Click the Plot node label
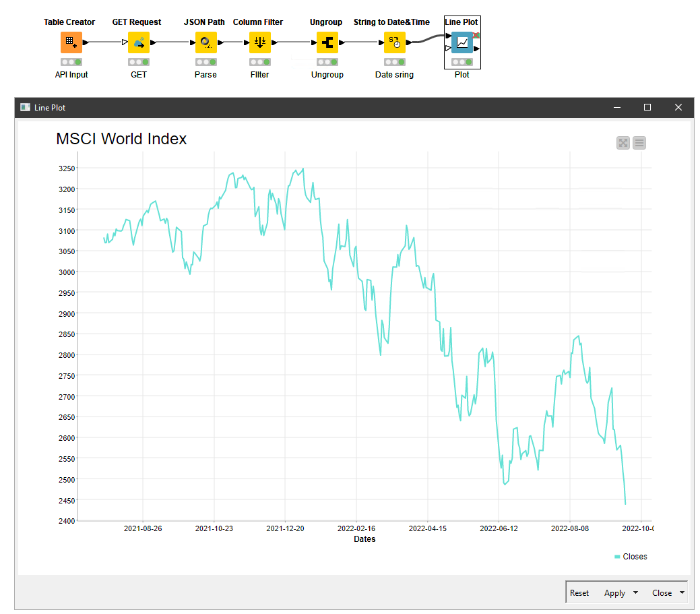 click(x=462, y=75)
